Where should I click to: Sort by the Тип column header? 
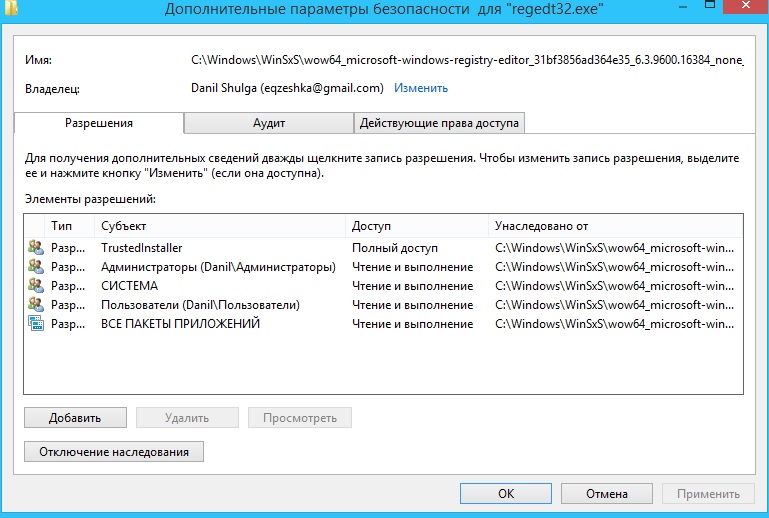tap(69, 226)
